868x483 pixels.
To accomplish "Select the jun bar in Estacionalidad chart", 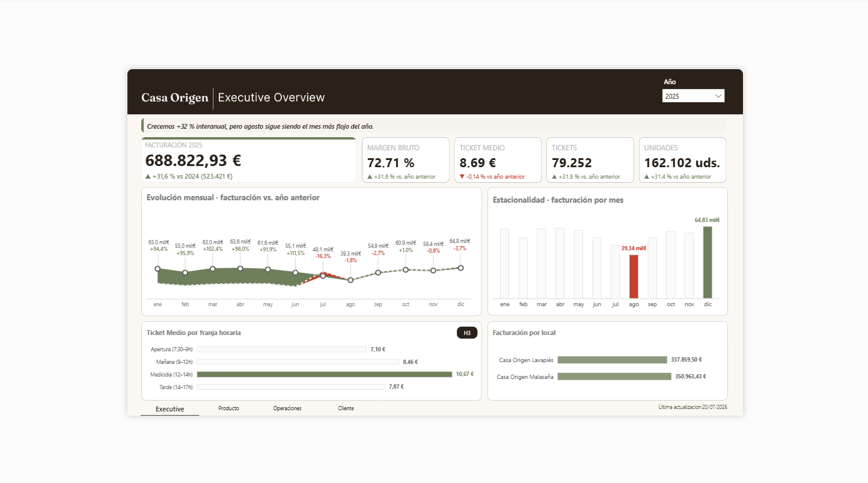I will (597, 268).
